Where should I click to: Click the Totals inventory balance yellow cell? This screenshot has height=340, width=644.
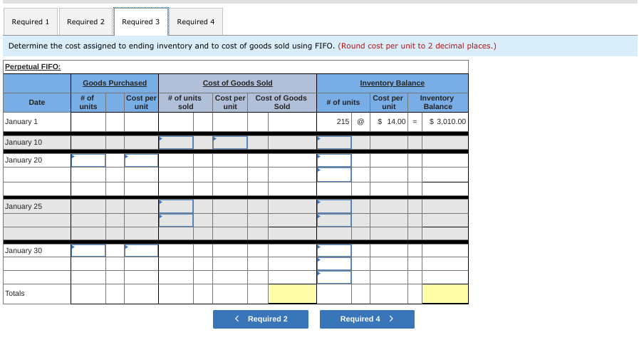(445, 294)
